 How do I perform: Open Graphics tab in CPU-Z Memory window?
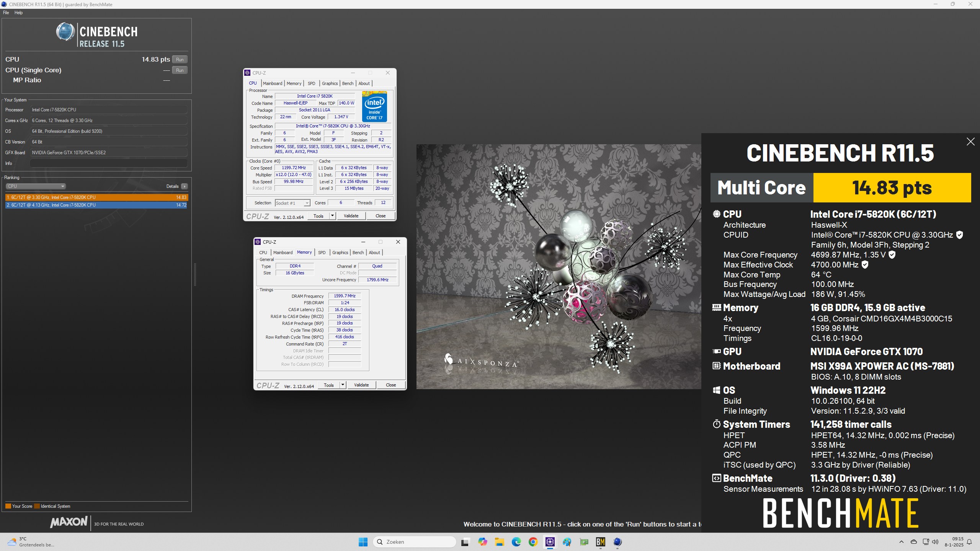[x=340, y=253]
